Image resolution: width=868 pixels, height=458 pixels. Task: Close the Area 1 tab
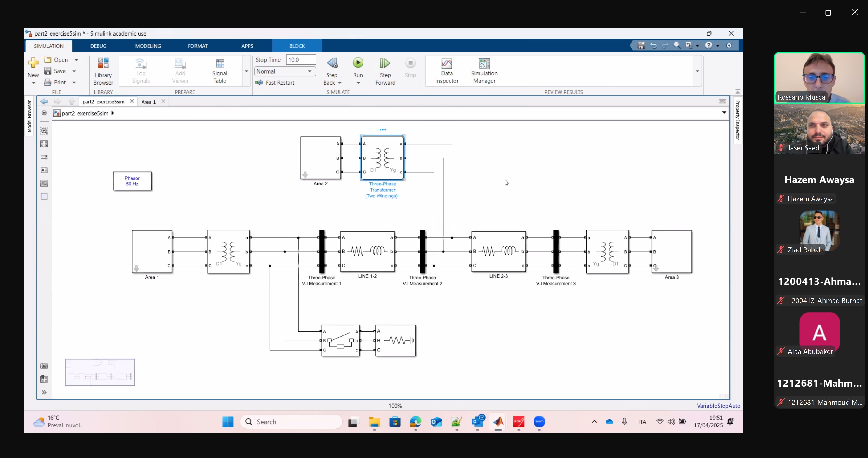(163, 101)
